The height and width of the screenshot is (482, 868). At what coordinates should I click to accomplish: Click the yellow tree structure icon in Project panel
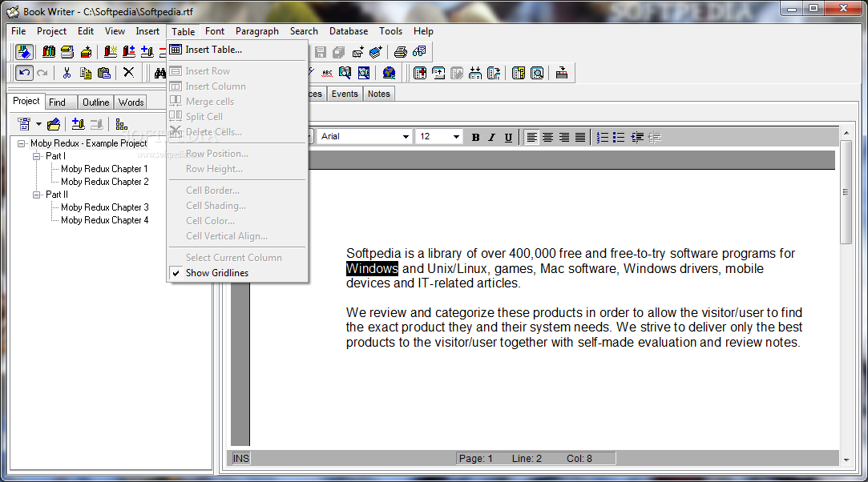(122, 124)
